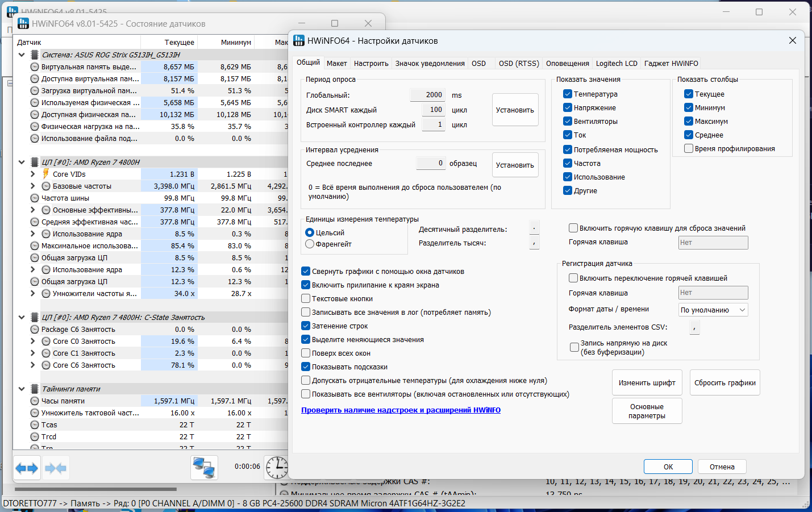Select the Фаренгейт radio button
Screen dimensions: 812x512
(x=310, y=244)
